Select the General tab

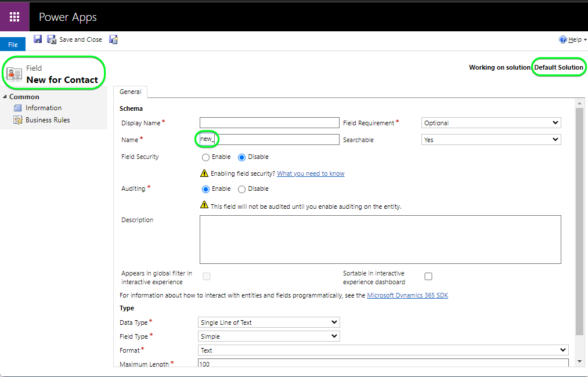click(130, 92)
